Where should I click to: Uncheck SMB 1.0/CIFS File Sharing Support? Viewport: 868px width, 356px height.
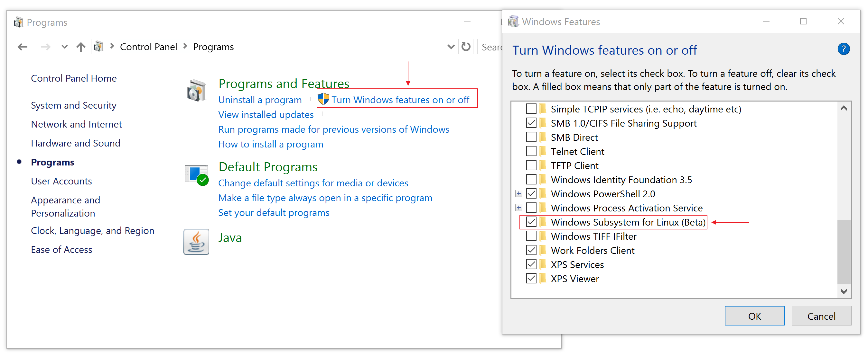[531, 123]
